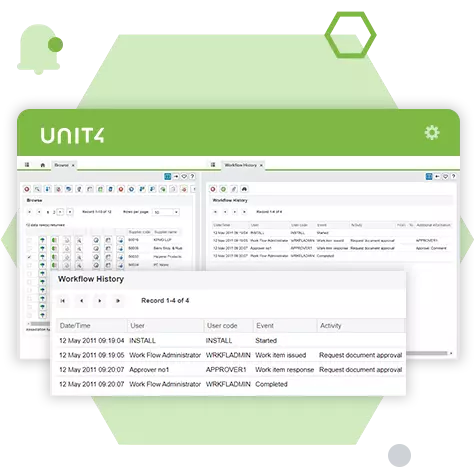Sort by Supplier code column header
This screenshot has height=476, width=476.
[x=140, y=232]
